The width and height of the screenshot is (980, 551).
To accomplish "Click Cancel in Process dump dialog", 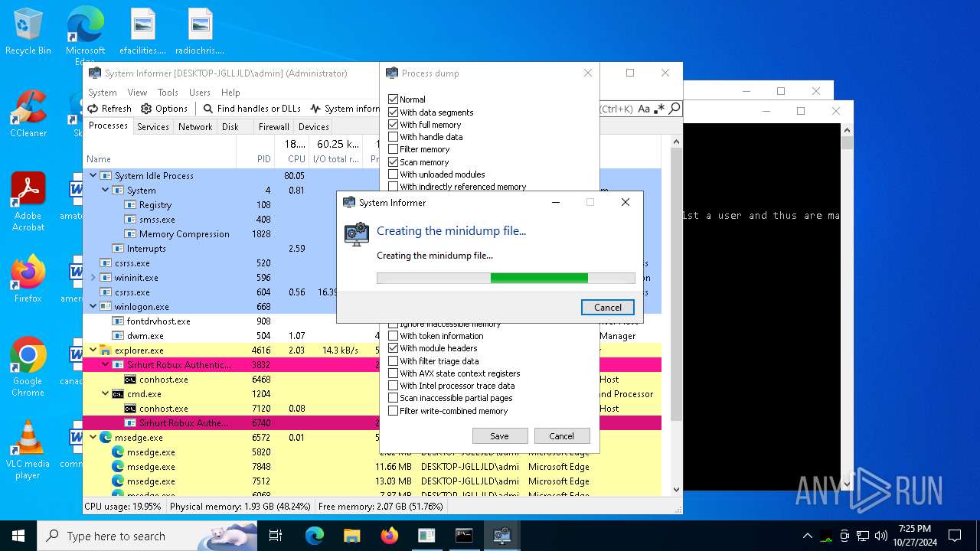I will tap(561, 435).
